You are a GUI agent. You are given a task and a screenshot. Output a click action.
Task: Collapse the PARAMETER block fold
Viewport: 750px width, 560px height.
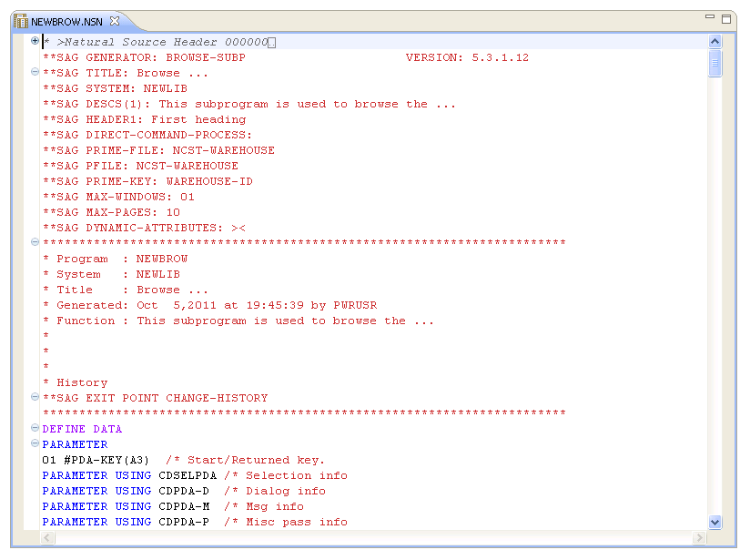click(35, 443)
